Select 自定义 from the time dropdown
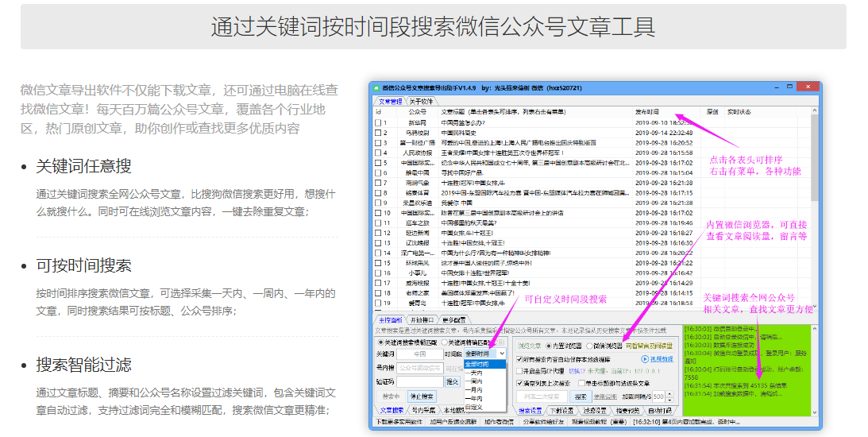The image size is (868, 437). [484, 407]
